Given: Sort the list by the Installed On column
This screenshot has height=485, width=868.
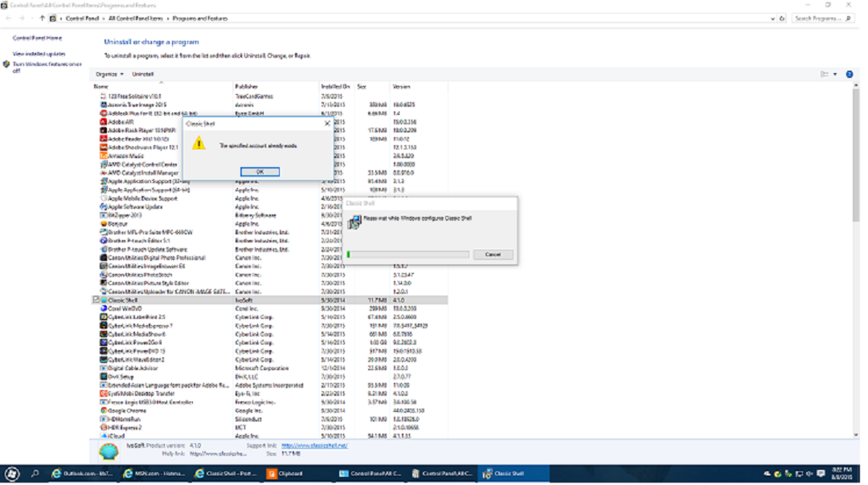Looking at the screenshot, I should [x=337, y=87].
